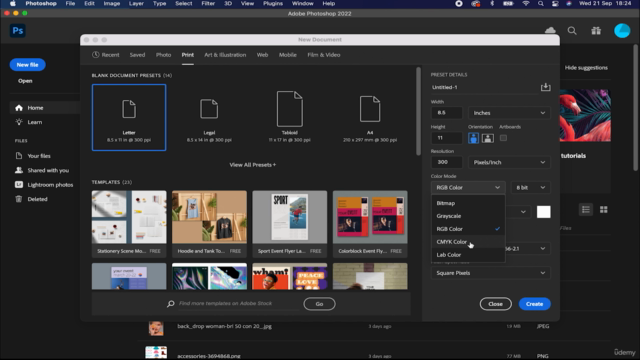Click the Width input field
Screen dimensions: 640x360
point(447,113)
